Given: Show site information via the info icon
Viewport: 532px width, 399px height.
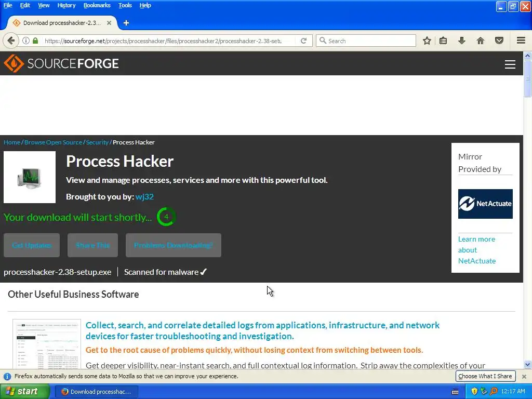Looking at the screenshot, I should [26, 41].
